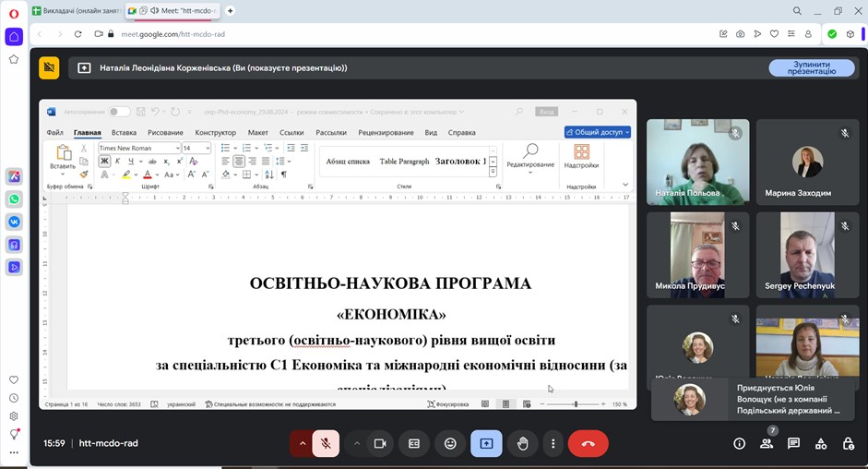Open WhatsApp in Opera sidebar
This screenshot has width=868, height=469.
click(x=14, y=199)
